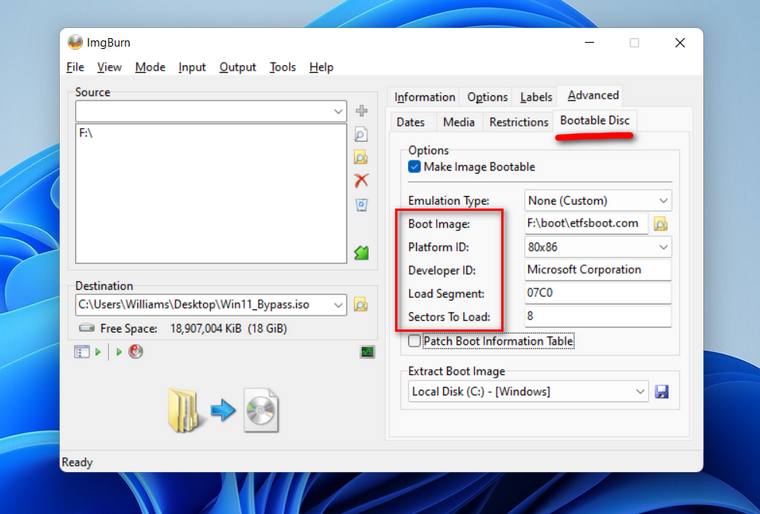Open the log window monitor icon
Screen dimensions: 760x514
(367, 352)
